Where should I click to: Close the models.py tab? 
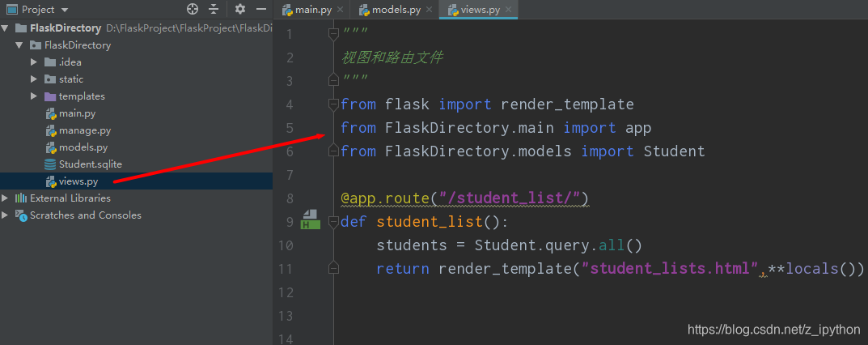tap(430, 10)
